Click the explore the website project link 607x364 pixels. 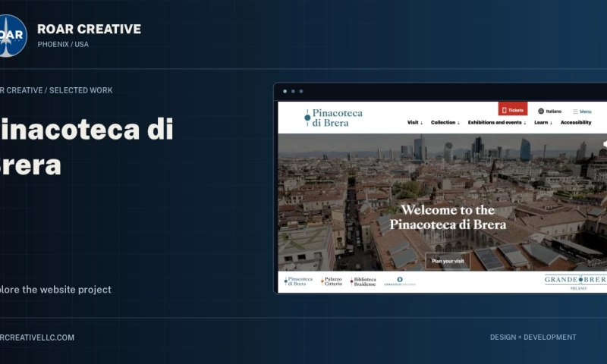click(55, 290)
